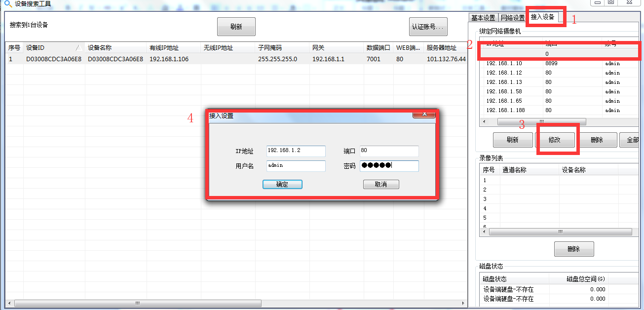Click into the 密码 password field

click(389, 166)
